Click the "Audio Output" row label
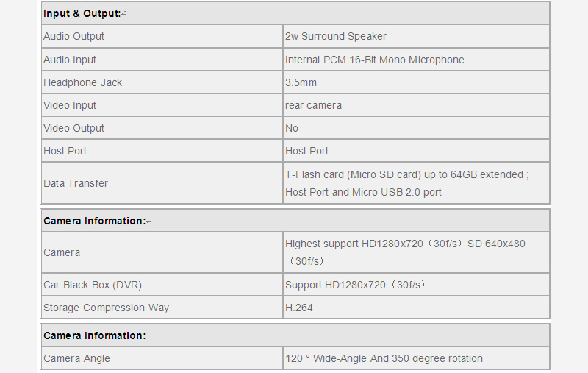This screenshot has height=373, width=588. pyautogui.click(x=73, y=36)
